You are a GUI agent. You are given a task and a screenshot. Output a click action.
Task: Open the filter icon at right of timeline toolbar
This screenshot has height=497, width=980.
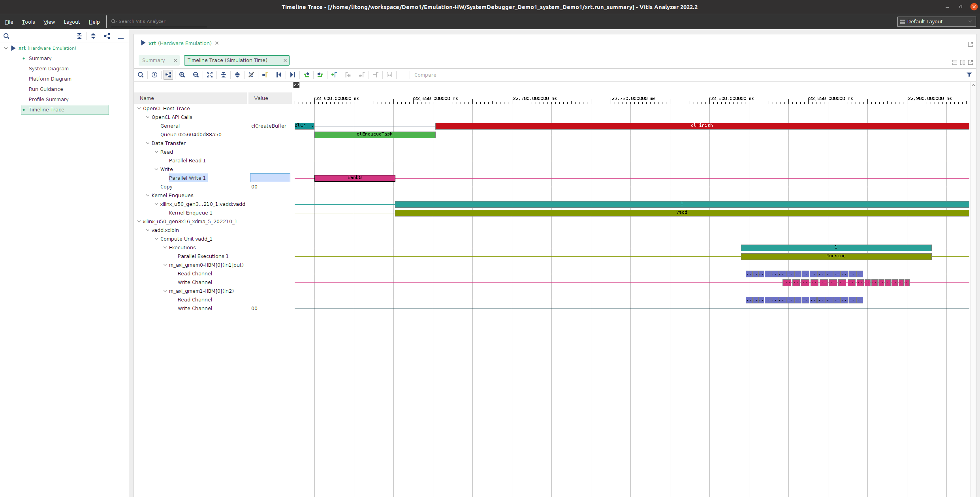pos(969,75)
